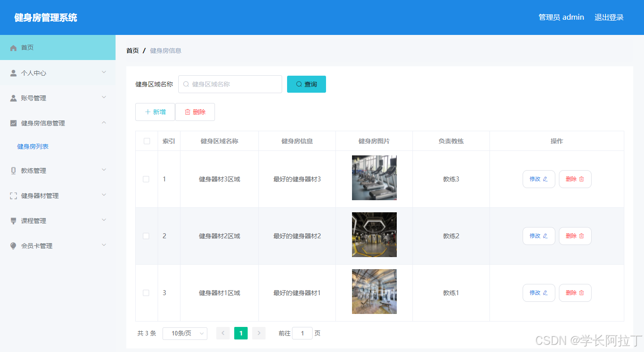Click 退出登录 in the top bar
This screenshot has width=644, height=352.
608,17
